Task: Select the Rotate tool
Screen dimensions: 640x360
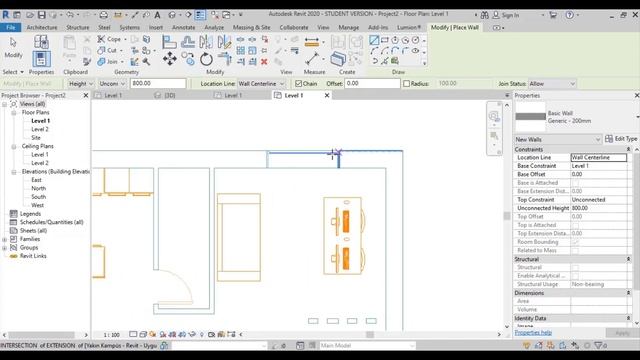Action: point(206,60)
